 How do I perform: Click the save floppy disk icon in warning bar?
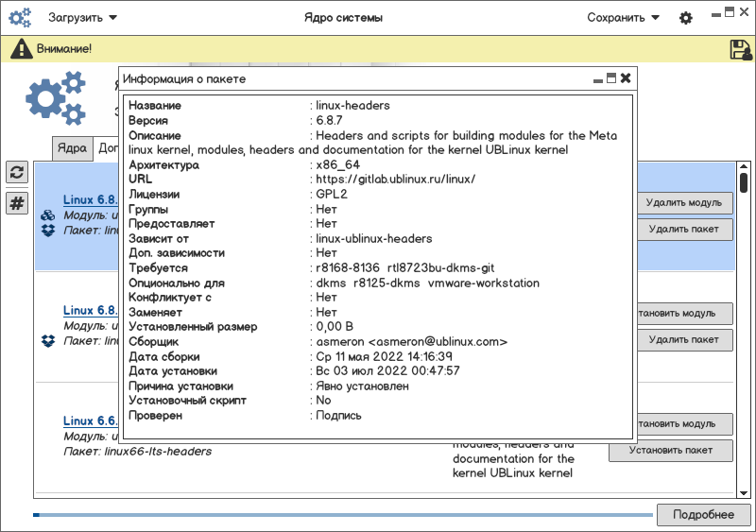click(x=741, y=49)
